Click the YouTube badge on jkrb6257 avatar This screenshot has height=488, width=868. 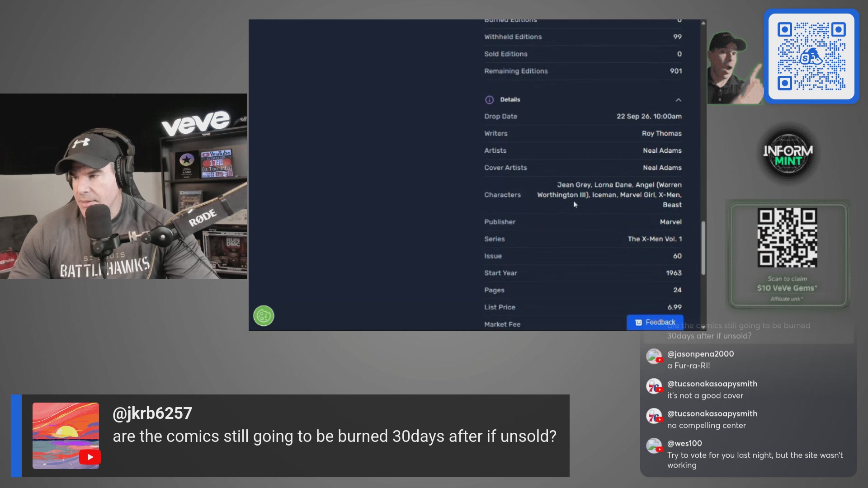point(90,457)
